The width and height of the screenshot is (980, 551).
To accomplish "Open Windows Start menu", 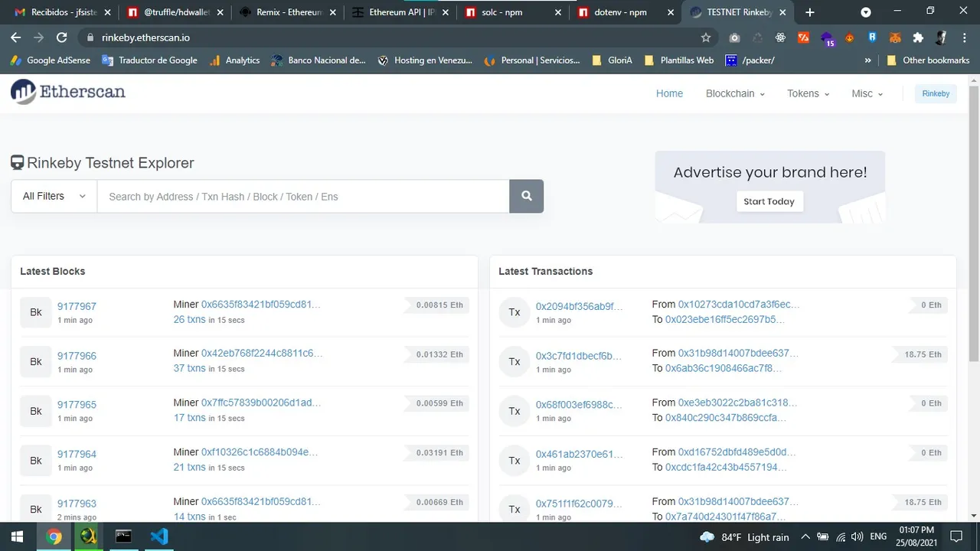I will coord(17,536).
